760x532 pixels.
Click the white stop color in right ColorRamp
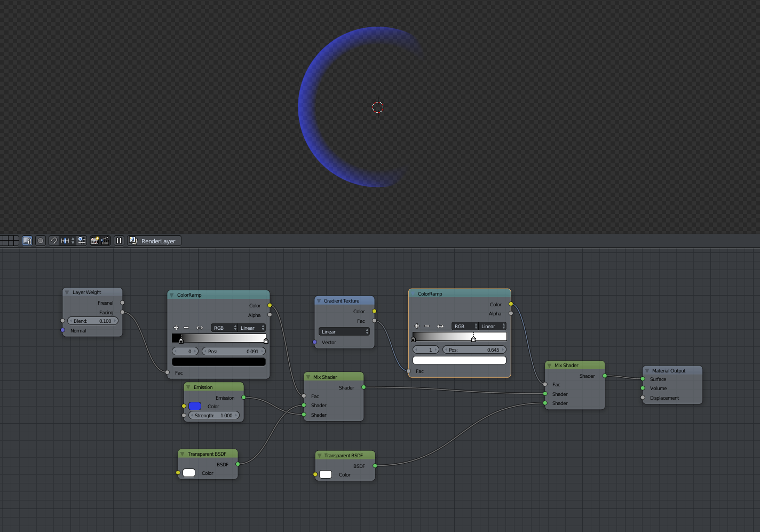(460, 360)
